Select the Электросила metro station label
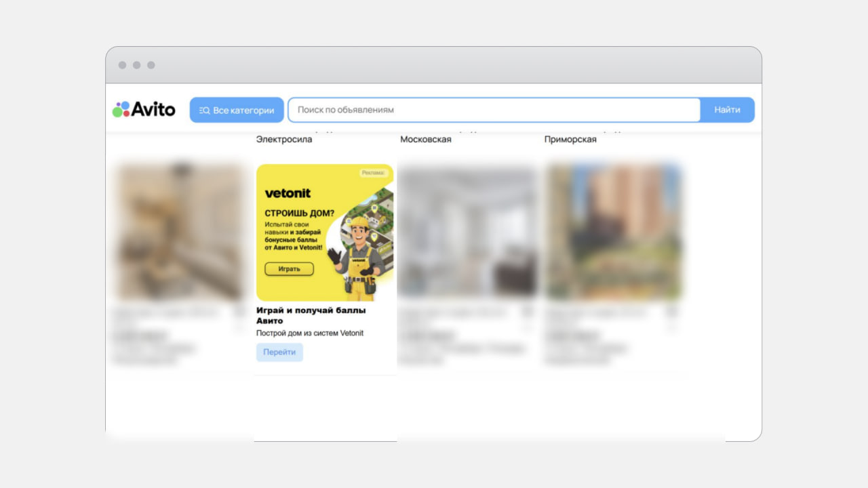The width and height of the screenshot is (868, 488). (x=284, y=140)
